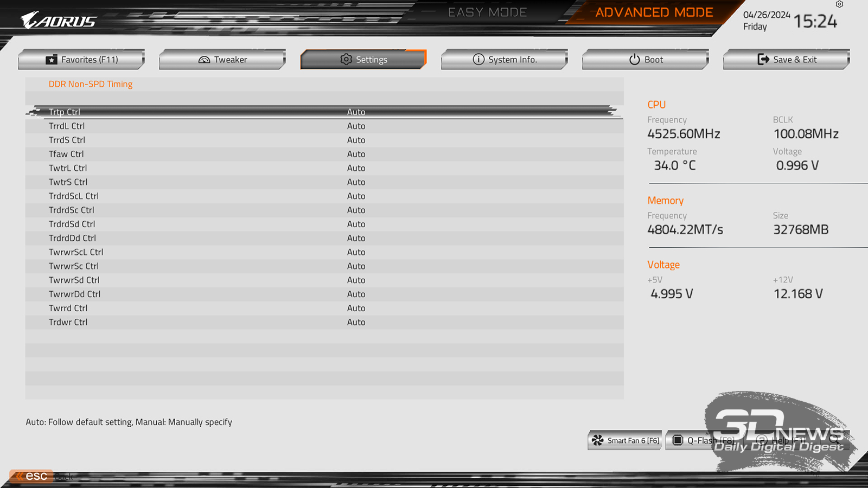Image resolution: width=868 pixels, height=488 pixels.
Task: Click the esc Back button
Action: tap(42, 476)
